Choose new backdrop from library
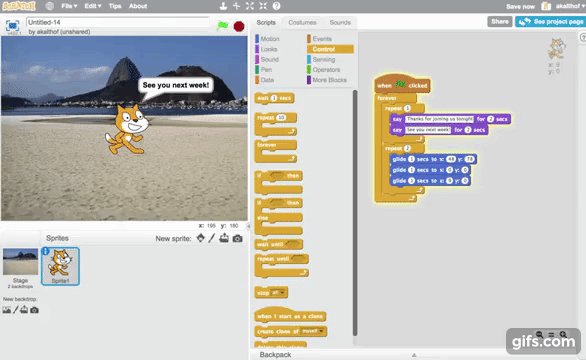The width and height of the screenshot is (586, 360). tap(7, 310)
